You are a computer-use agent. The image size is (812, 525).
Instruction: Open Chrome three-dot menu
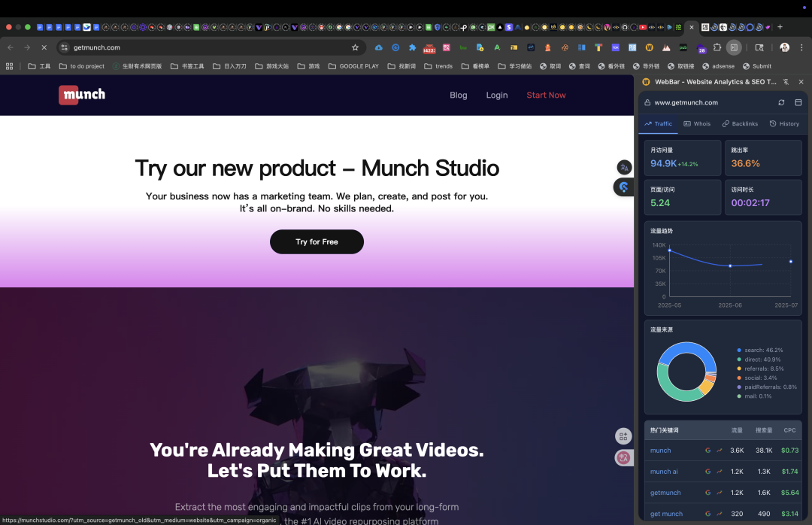801,47
